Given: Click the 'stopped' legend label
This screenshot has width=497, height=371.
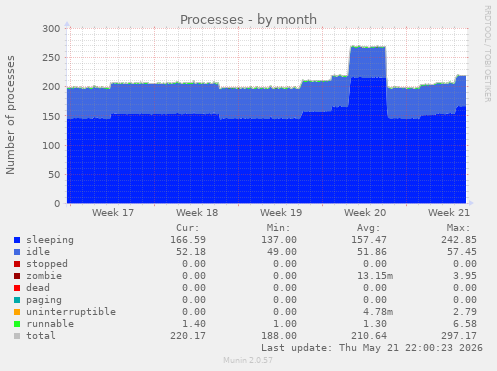Looking at the screenshot, I should pos(47,264).
